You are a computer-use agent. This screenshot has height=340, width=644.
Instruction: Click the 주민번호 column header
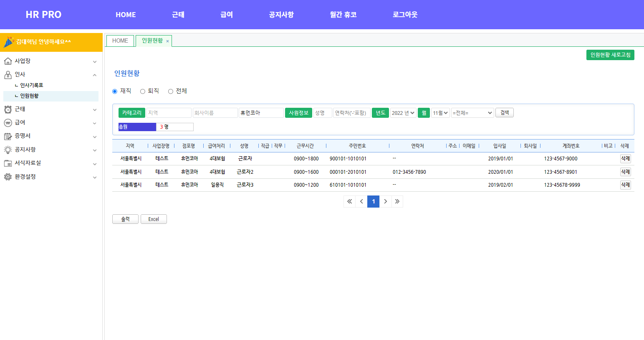click(x=357, y=146)
